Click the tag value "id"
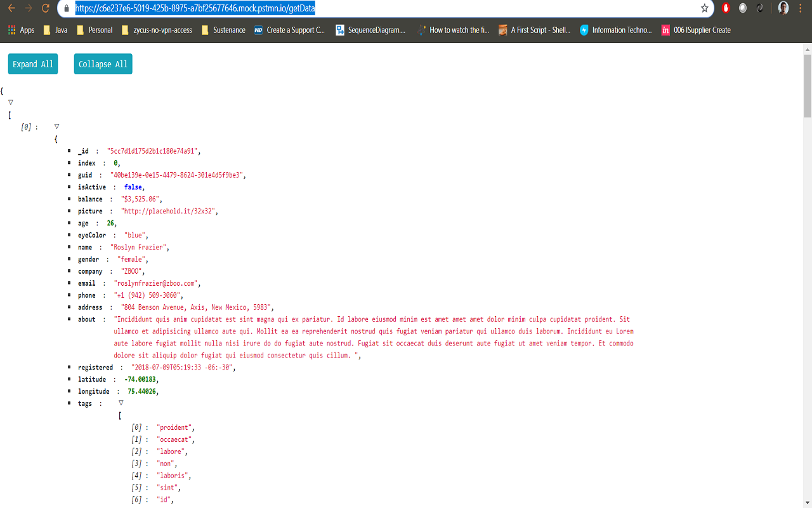Screen dimensions: 812x508 pos(164,500)
